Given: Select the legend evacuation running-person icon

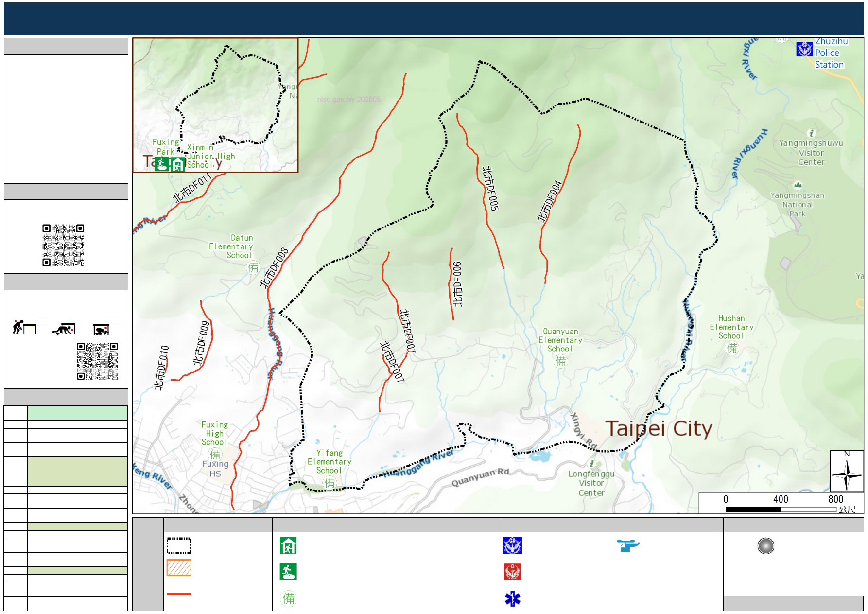Looking at the screenshot, I should coord(288,572).
